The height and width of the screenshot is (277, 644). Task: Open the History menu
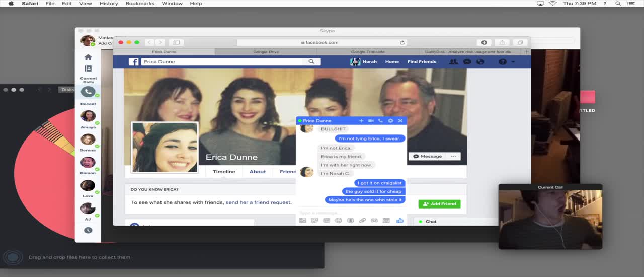(109, 4)
